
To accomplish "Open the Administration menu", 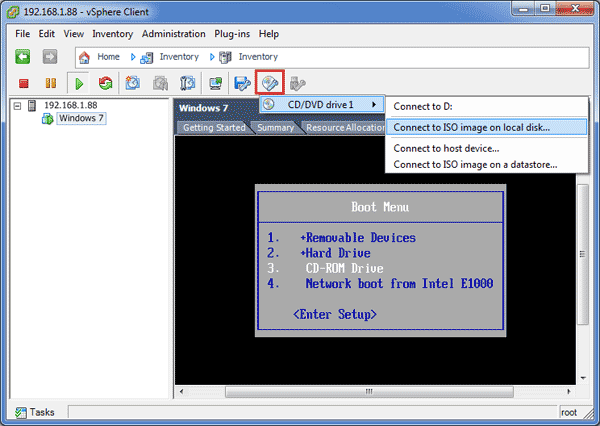I will (173, 33).
